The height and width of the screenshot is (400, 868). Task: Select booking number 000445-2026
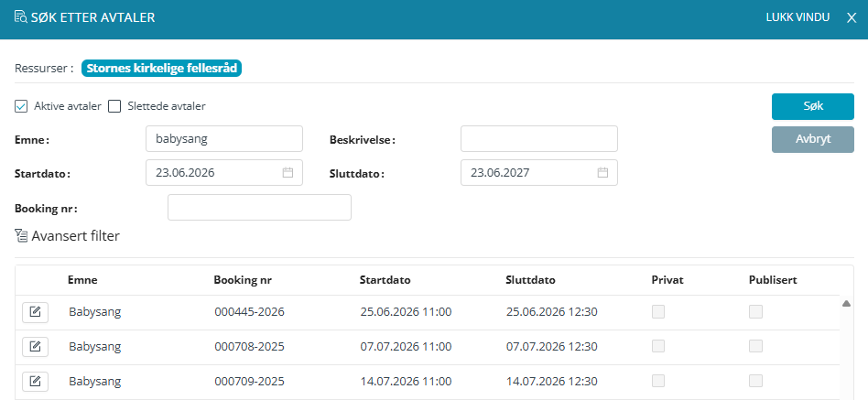coord(250,312)
